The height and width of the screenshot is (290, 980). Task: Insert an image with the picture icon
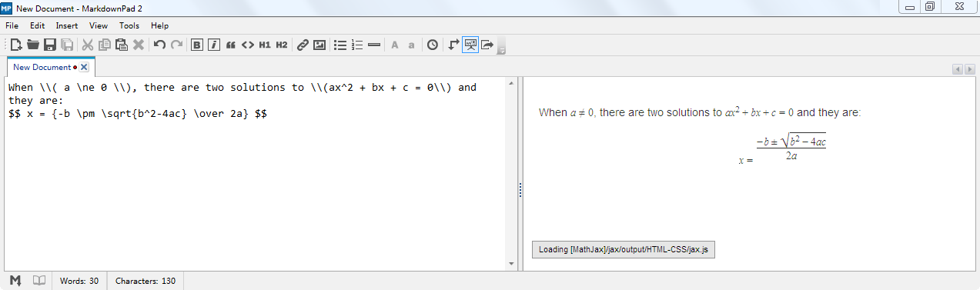[319, 45]
